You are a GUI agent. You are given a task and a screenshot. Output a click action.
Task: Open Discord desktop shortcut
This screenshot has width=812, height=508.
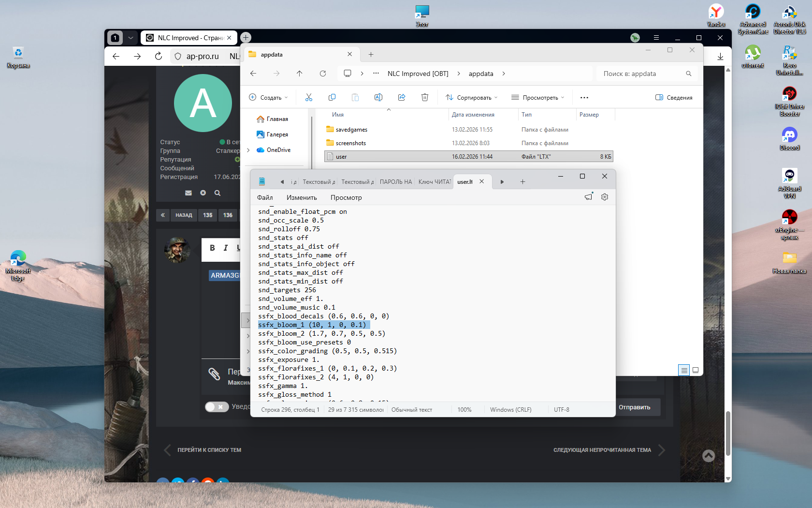[789, 138]
